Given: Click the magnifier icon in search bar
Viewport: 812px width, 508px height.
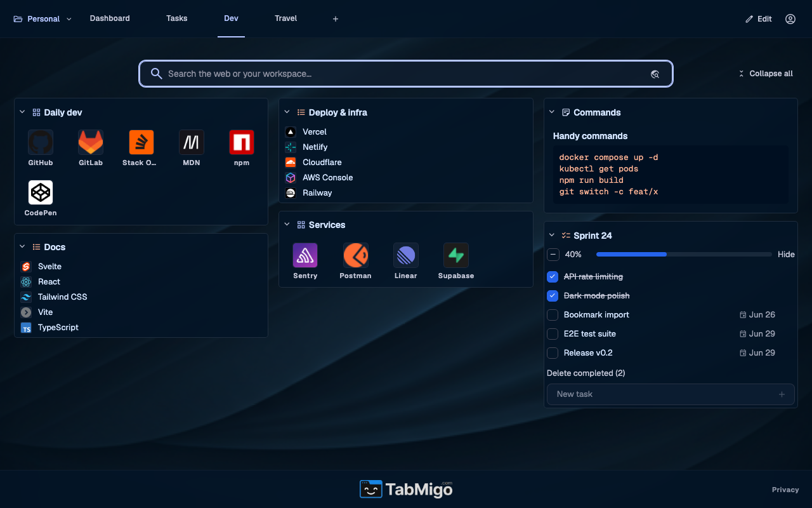Looking at the screenshot, I should 157,74.
